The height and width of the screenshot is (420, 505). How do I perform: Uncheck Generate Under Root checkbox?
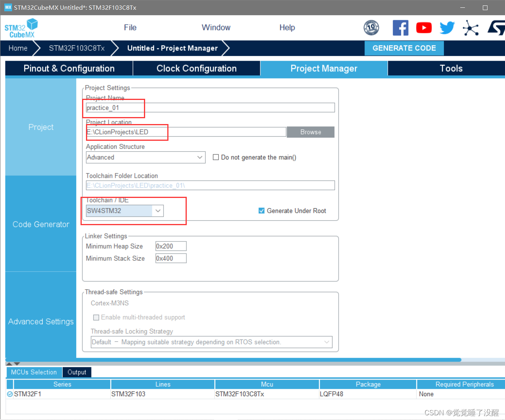[x=261, y=211]
